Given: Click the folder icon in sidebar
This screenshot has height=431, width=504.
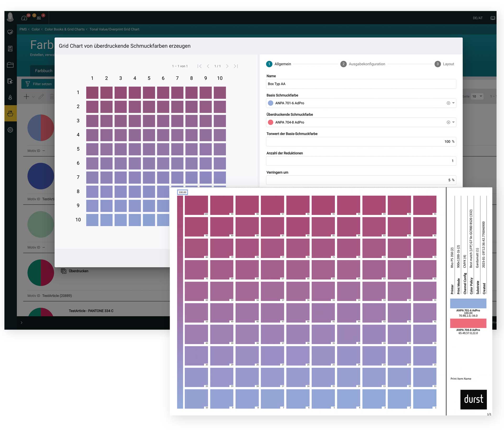Looking at the screenshot, I should click(10, 65).
